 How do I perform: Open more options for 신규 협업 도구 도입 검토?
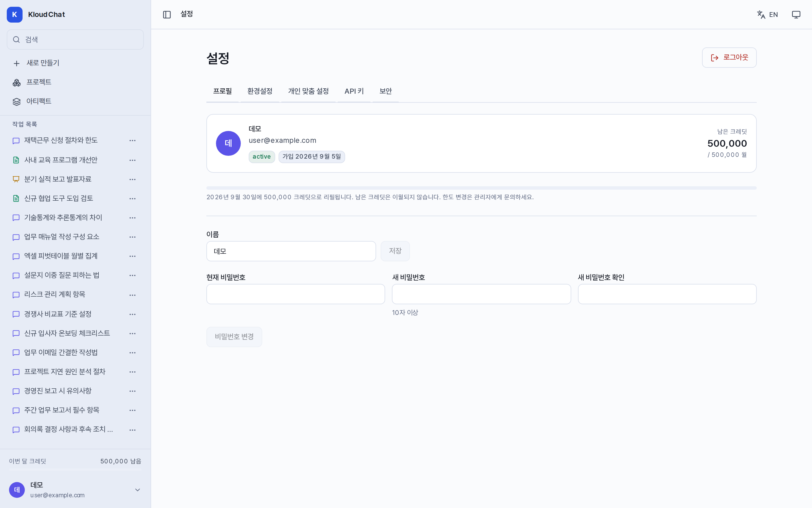click(x=133, y=198)
